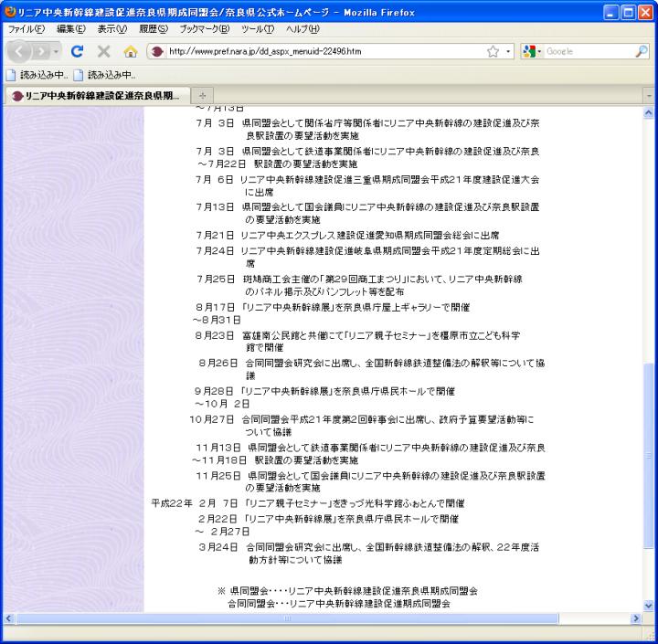Click inside the URL address field
The image size is (658, 644).
tap(320, 51)
